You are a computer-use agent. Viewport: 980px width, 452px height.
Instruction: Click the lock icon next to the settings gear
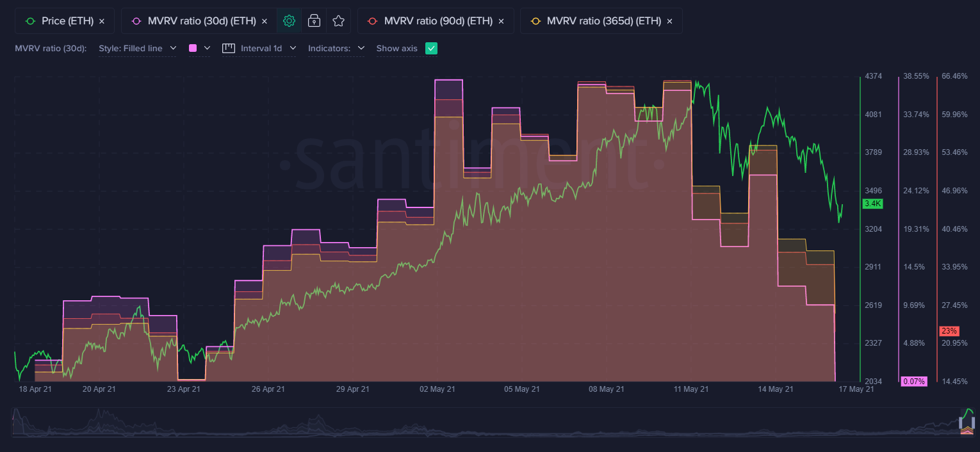pyautogui.click(x=314, y=20)
